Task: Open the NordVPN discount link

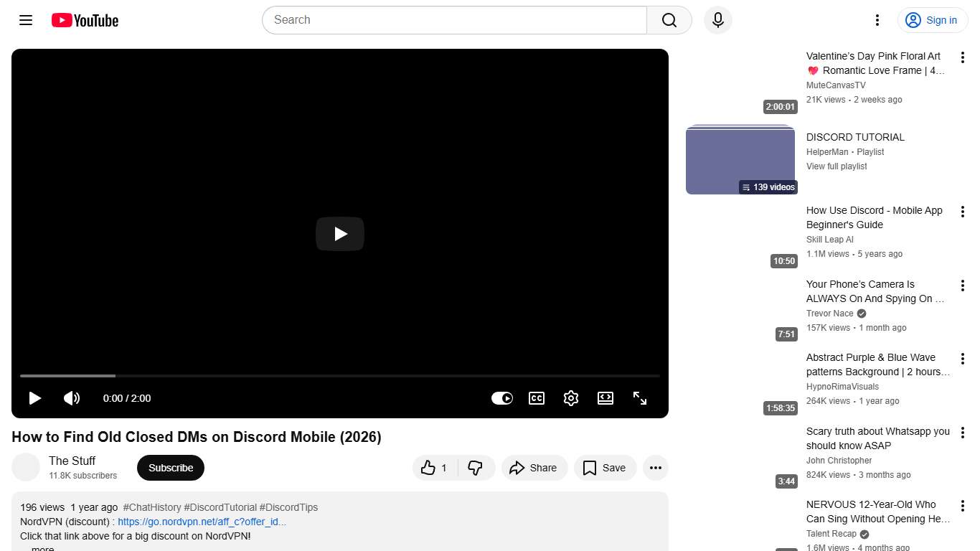Action: point(202,522)
